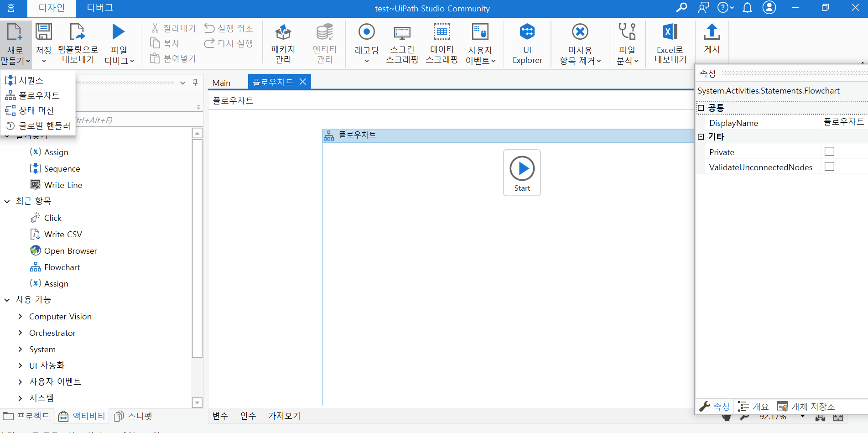This screenshot has height=433, width=868.
Task: Collapse the 기타 property group
Action: [x=701, y=136]
